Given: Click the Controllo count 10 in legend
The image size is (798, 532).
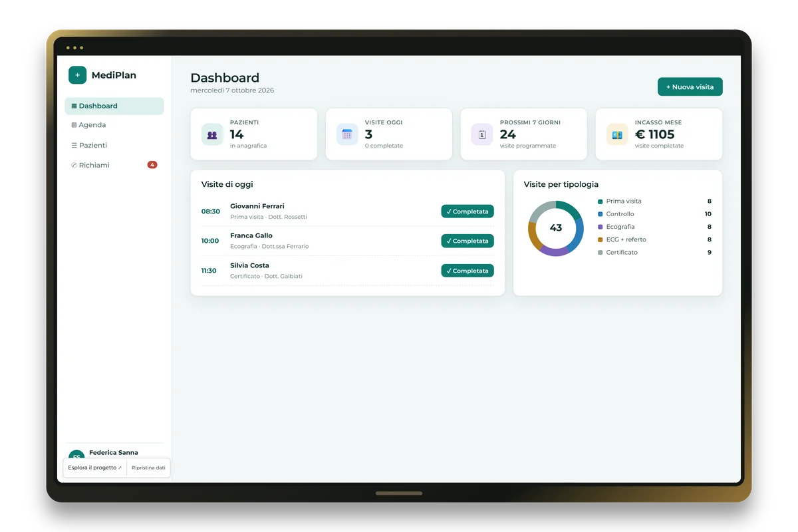Looking at the screenshot, I should [x=708, y=214].
